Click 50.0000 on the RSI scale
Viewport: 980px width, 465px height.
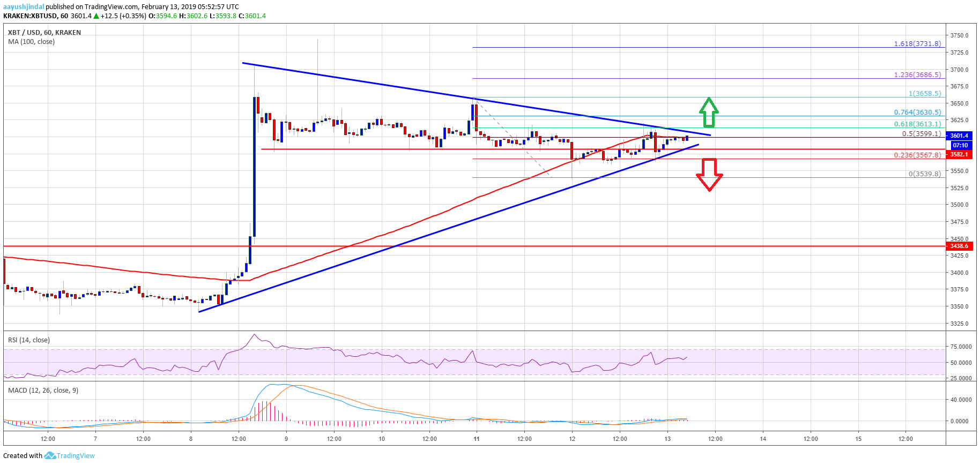(961, 363)
